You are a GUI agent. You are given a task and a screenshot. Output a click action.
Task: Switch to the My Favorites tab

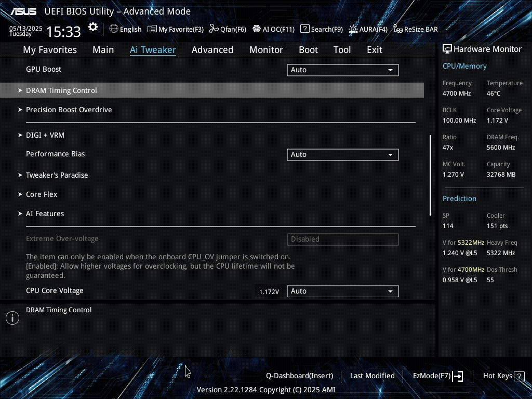(50, 50)
